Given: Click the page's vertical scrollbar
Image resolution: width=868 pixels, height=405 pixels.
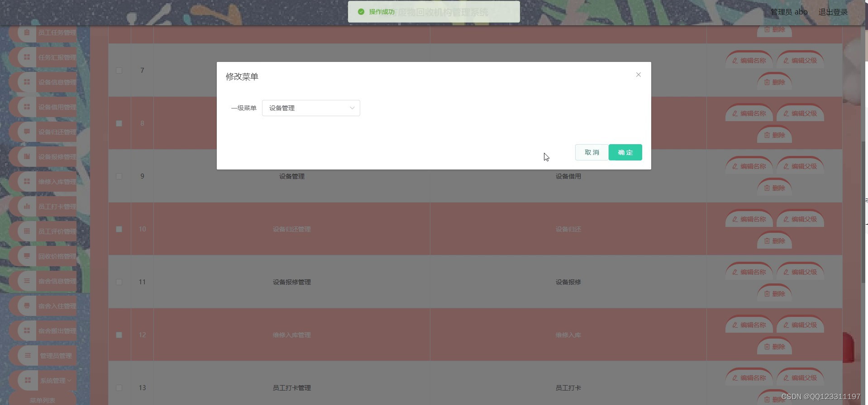Looking at the screenshot, I should click(864, 212).
